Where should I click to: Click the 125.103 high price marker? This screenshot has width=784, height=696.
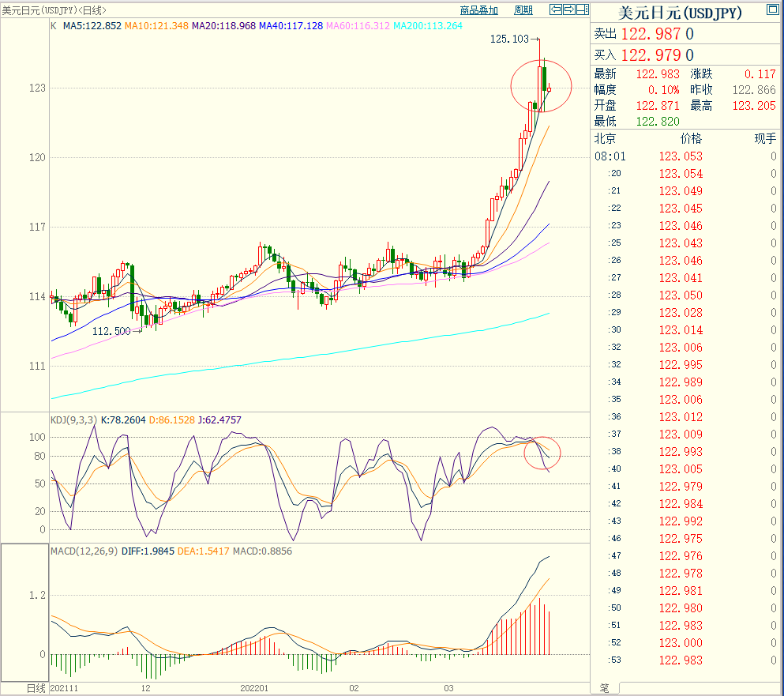509,39
